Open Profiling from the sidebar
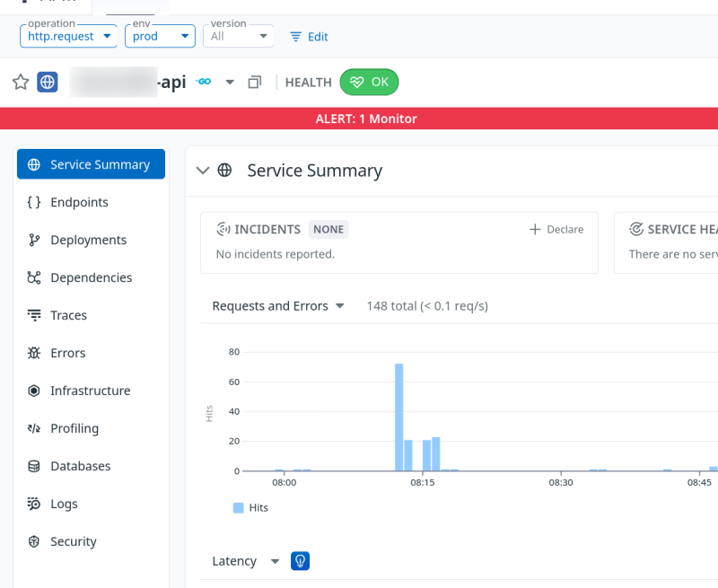 pyautogui.click(x=74, y=428)
